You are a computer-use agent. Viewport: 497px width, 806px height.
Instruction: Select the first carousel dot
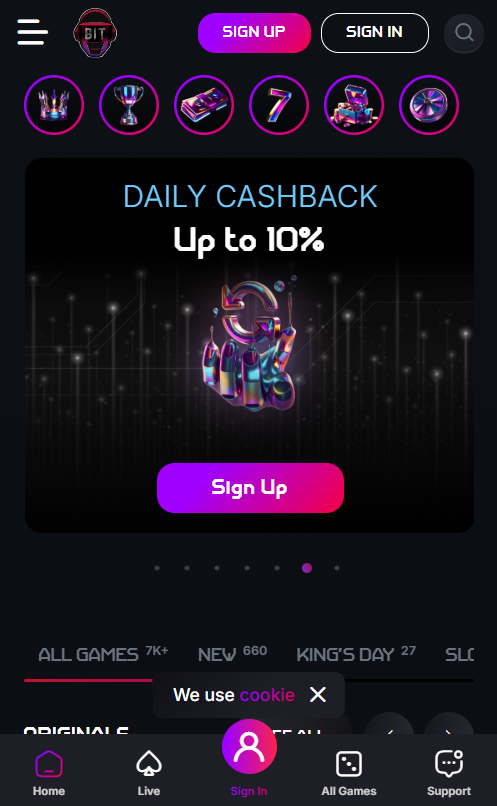pyautogui.click(x=157, y=568)
